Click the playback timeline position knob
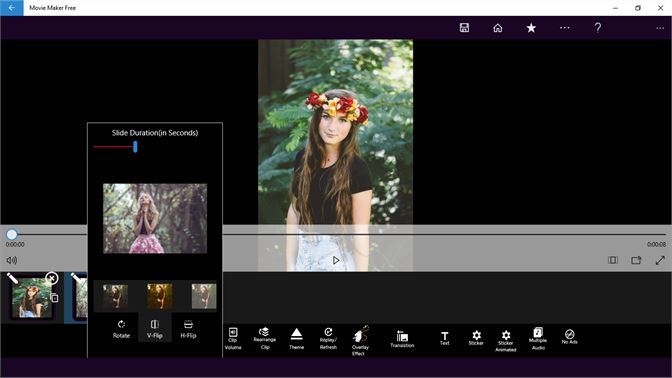This screenshot has width=672, height=378. [12, 234]
